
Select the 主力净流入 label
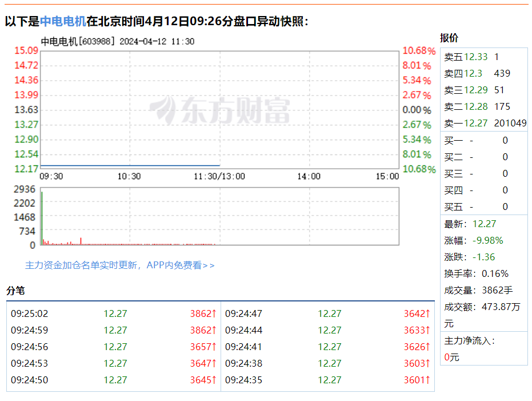[470, 340]
